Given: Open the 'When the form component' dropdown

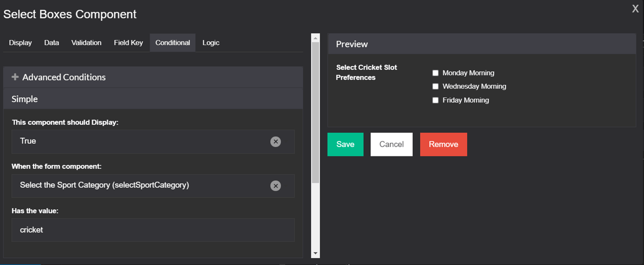Looking at the screenshot, I should click(x=153, y=186).
